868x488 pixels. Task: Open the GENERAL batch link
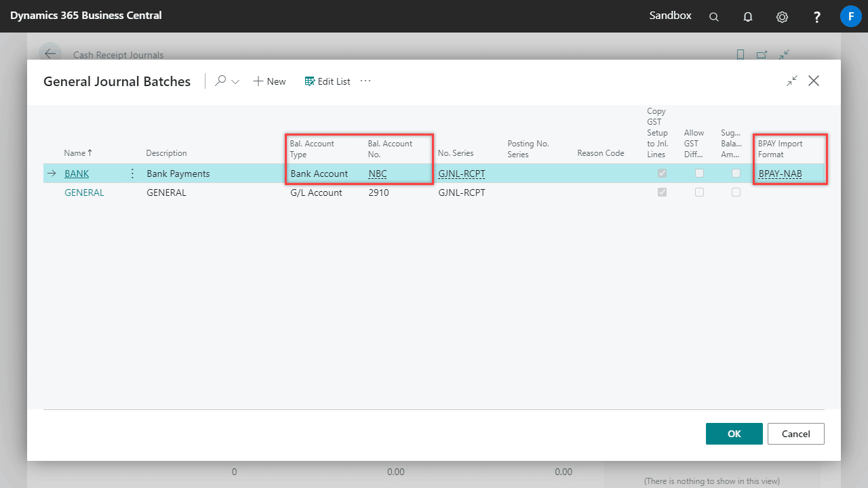click(84, 192)
